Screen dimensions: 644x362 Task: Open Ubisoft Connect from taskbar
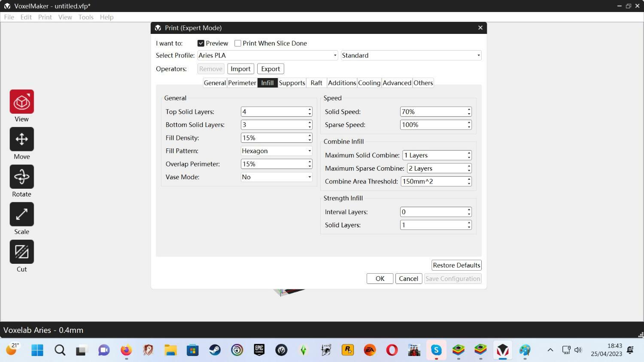pos(237,350)
